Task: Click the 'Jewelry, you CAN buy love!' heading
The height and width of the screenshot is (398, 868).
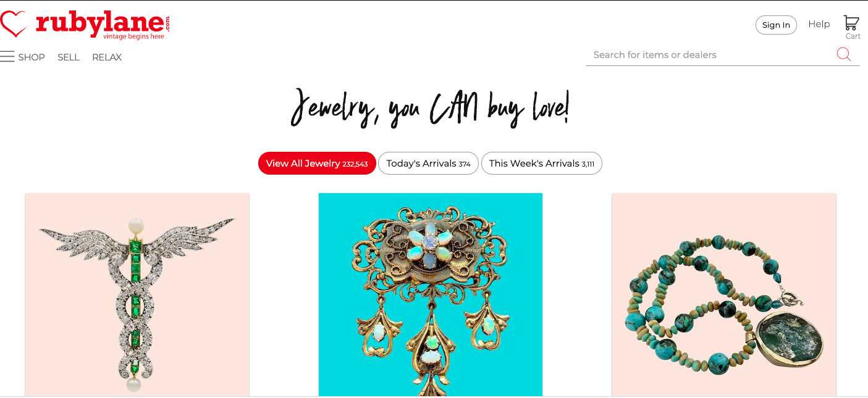Action: coord(430,109)
